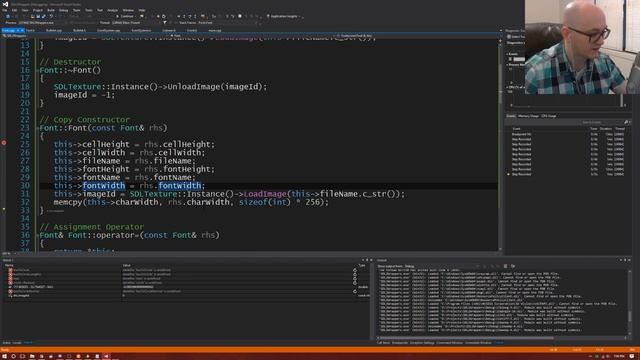The width and height of the screenshot is (640, 360).
Task: Click the Watch 1 Name column header
Action: tap(9, 265)
